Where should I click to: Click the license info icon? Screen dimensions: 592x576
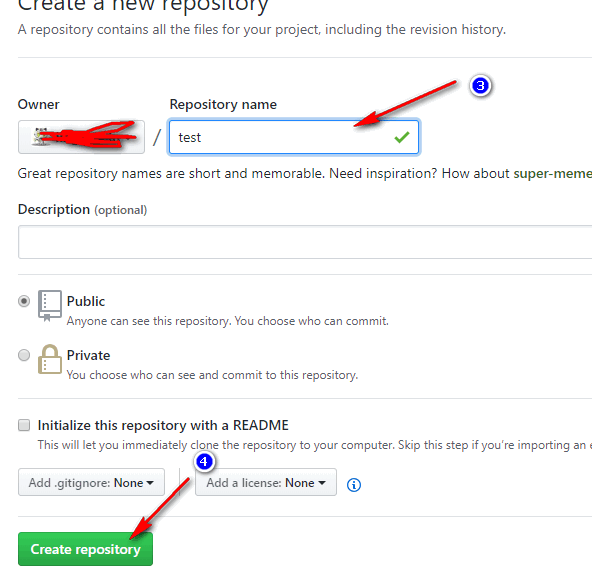[353, 485]
